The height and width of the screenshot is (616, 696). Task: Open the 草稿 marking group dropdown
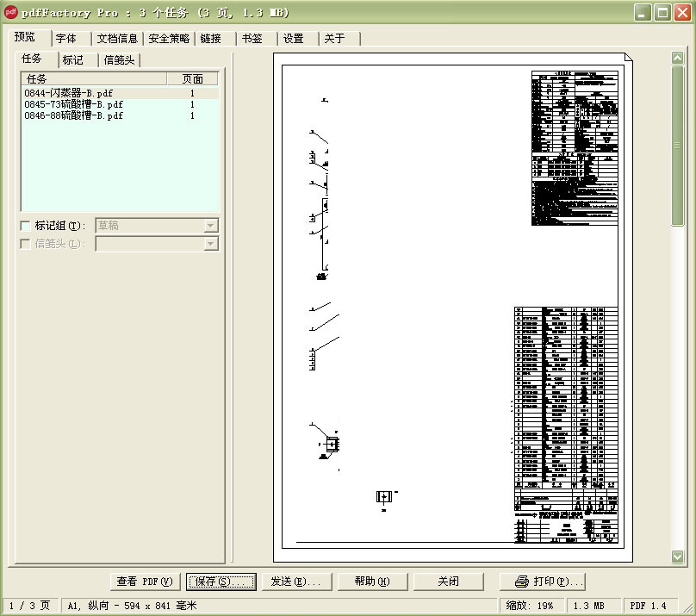212,225
